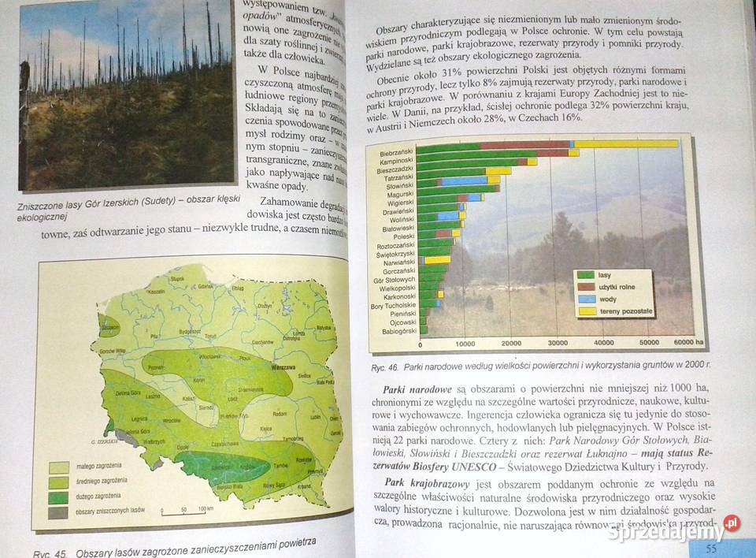Click the 'użytki rolne' brown legend icon
Viewport: 756px width, 558px height.
tap(586, 288)
